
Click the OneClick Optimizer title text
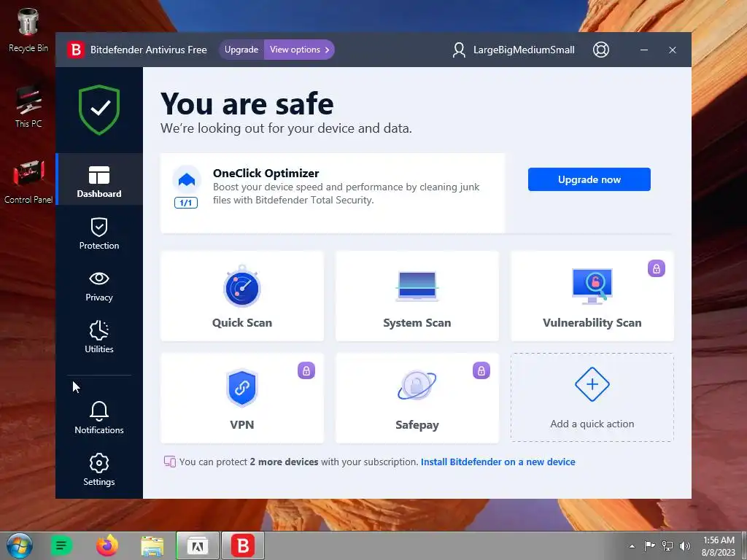point(266,174)
